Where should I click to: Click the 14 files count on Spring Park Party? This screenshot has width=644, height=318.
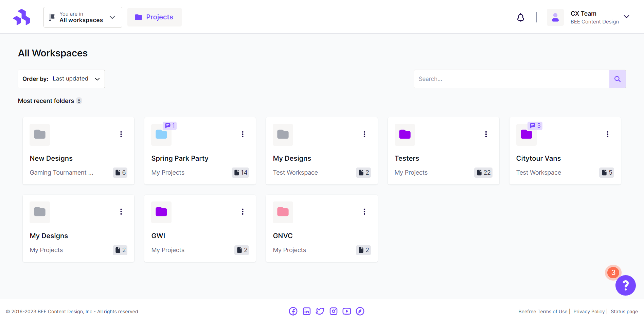240,173
